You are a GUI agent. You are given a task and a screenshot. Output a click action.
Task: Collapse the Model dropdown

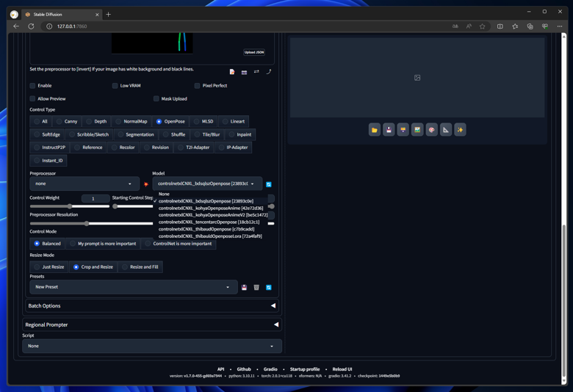tap(207, 184)
